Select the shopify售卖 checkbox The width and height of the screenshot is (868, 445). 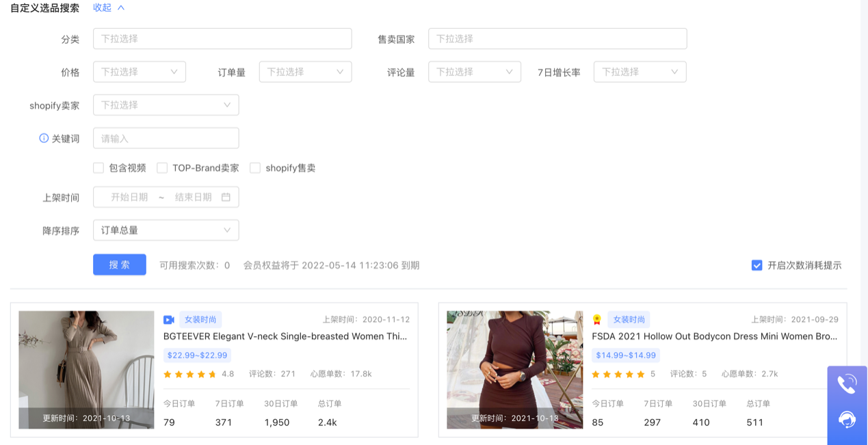click(x=255, y=167)
